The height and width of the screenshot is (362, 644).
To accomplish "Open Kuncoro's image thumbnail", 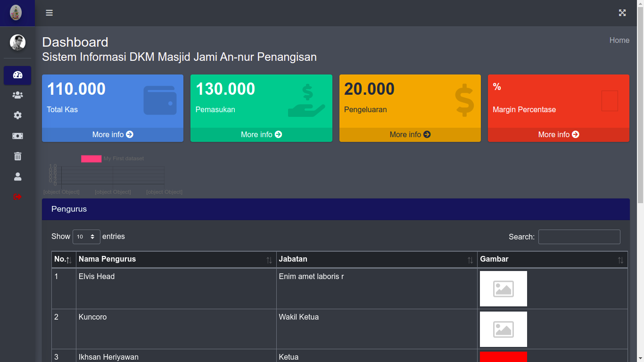I will (504, 329).
